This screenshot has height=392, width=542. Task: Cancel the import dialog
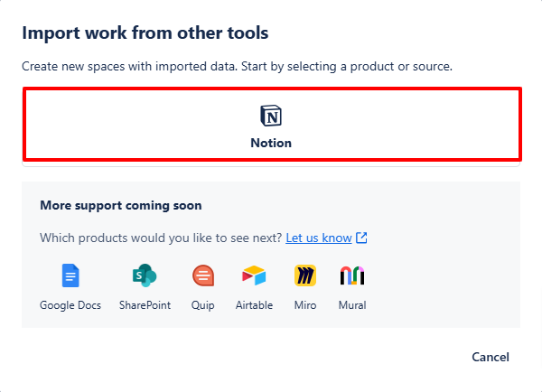pos(491,357)
